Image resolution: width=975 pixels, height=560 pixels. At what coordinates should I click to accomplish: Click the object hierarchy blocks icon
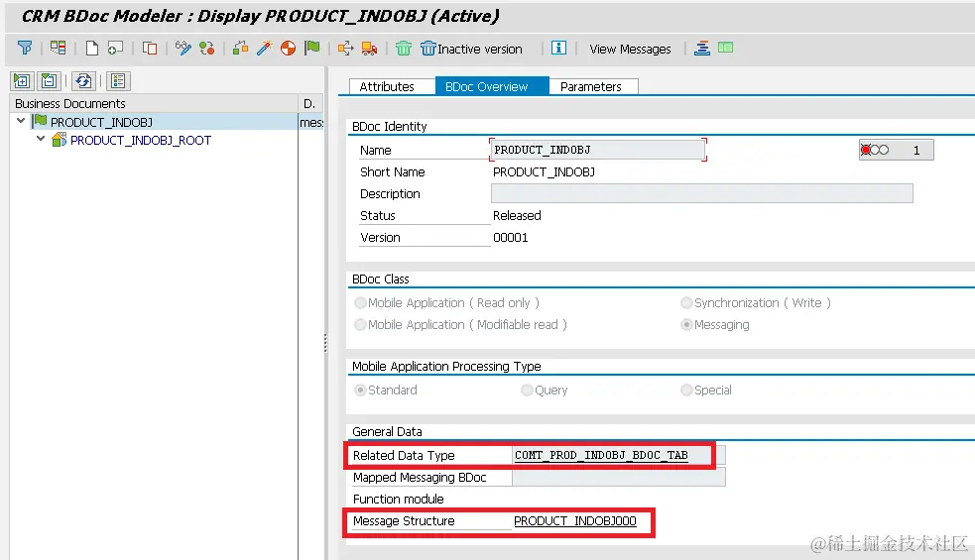coord(240,48)
